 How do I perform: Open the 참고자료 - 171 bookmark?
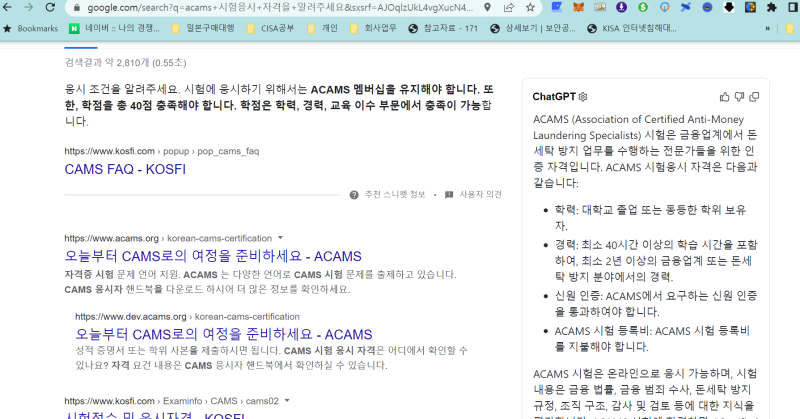coord(443,29)
